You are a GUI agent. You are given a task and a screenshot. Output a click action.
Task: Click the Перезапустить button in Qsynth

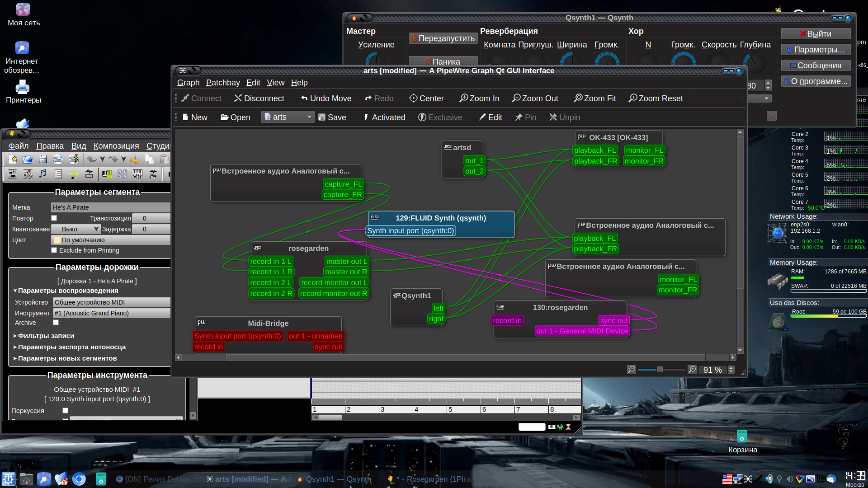point(443,38)
